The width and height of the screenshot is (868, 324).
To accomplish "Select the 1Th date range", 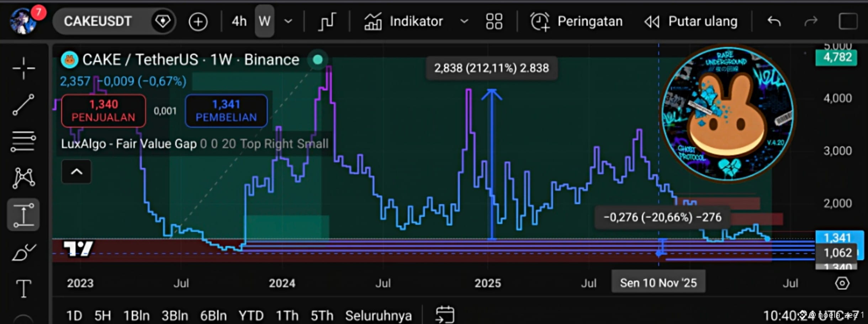I will 287,315.
